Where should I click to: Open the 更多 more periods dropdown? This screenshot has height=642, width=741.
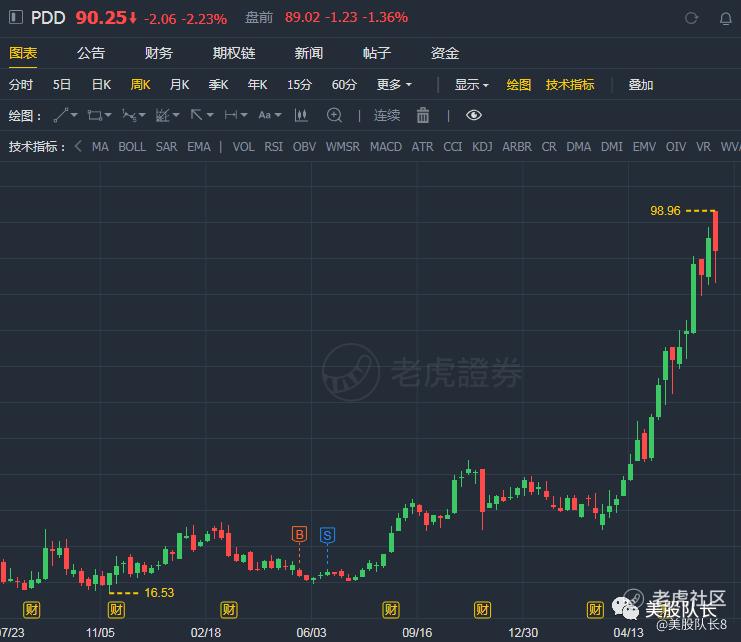point(394,85)
